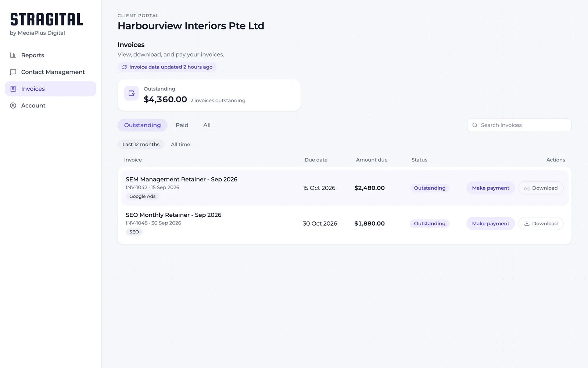Click the SEO Monthly Retainer - Sep 2026 title

(x=173, y=215)
